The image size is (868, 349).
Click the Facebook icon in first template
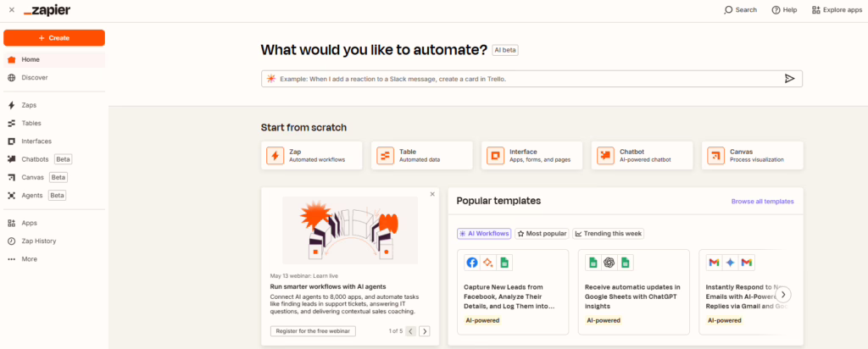coord(471,263)
